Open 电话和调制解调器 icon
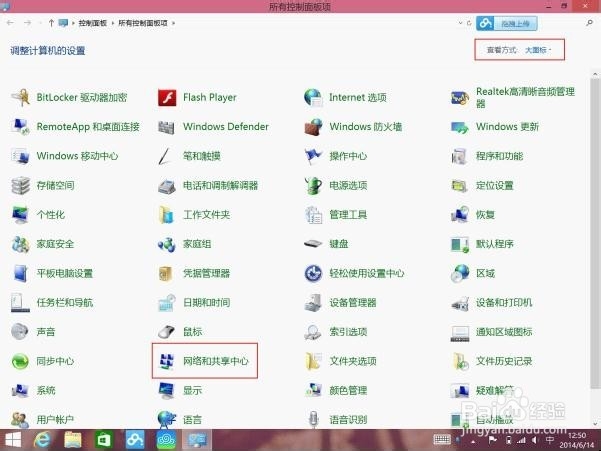The width and height of the screenshot is (601, 451). pyautogui.click(x=167, y=187)
